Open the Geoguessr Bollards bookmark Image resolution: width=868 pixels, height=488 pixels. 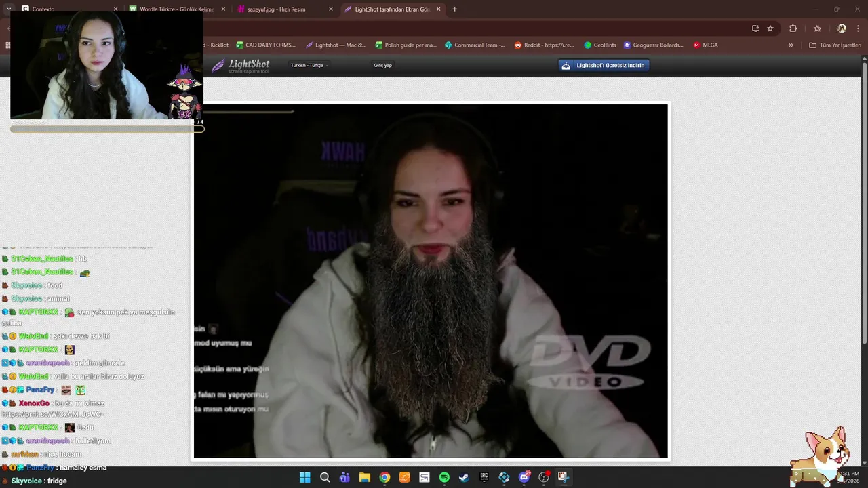point(653,45)
